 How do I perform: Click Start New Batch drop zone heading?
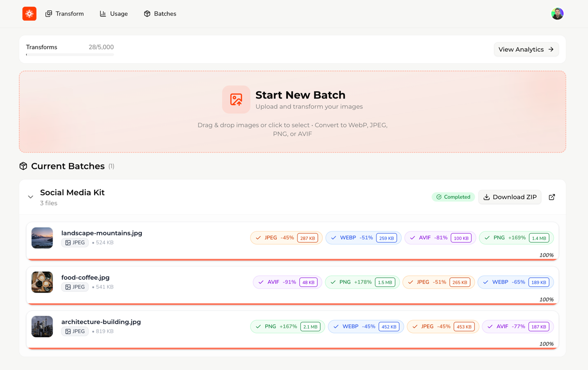point(300,95)
